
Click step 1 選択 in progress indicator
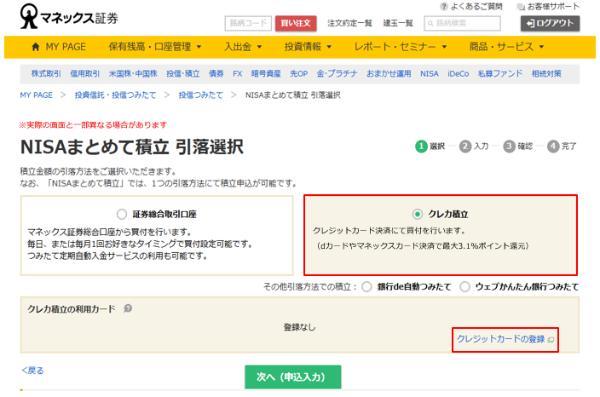430,146
